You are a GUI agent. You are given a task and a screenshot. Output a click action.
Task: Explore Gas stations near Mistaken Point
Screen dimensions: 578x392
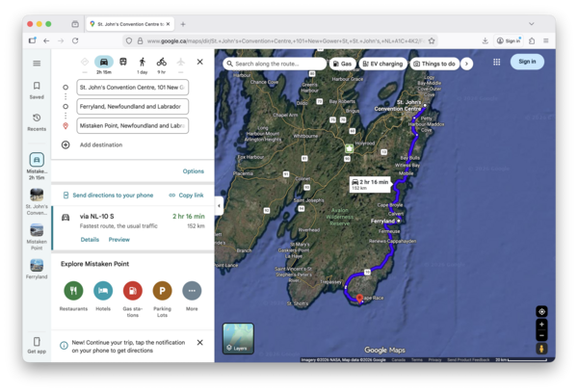click(x=133, y=291)
